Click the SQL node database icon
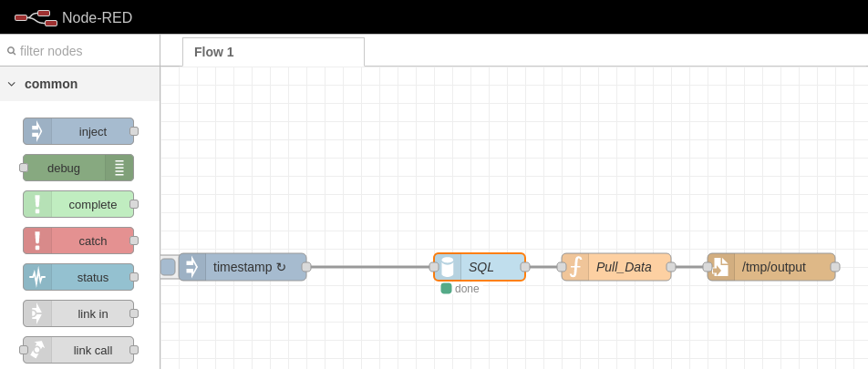868x369 pixels. pos(448,267)
